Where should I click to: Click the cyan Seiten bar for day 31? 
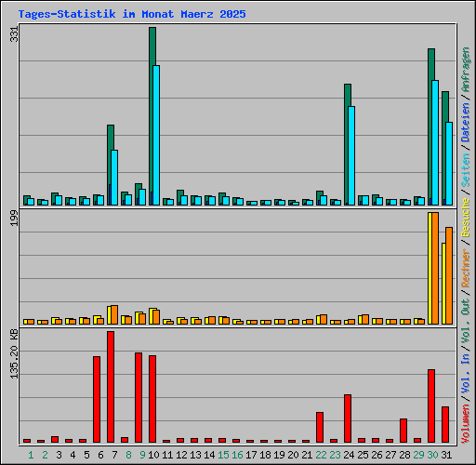[449, 164]
